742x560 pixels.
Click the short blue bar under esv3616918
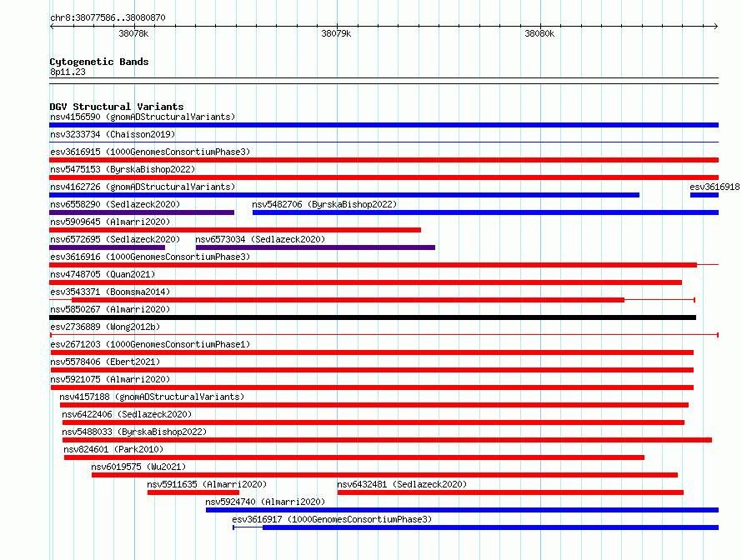[x=704, y=195]
